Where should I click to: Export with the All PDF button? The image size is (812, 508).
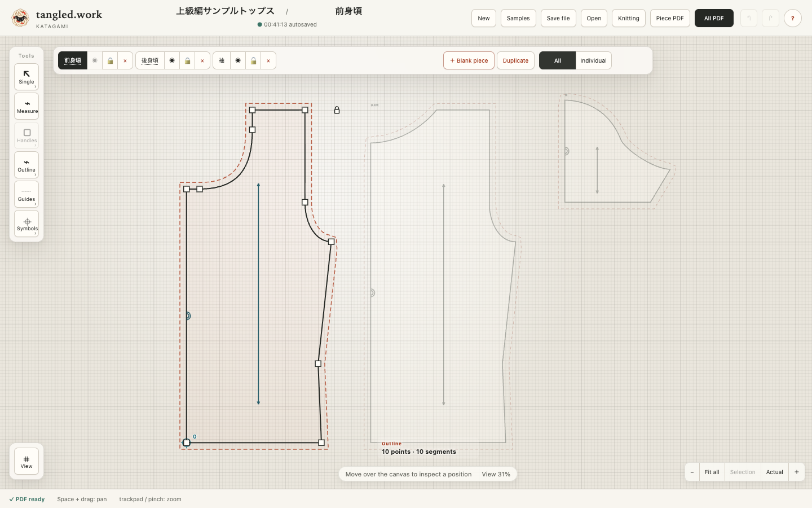(714, 18)
